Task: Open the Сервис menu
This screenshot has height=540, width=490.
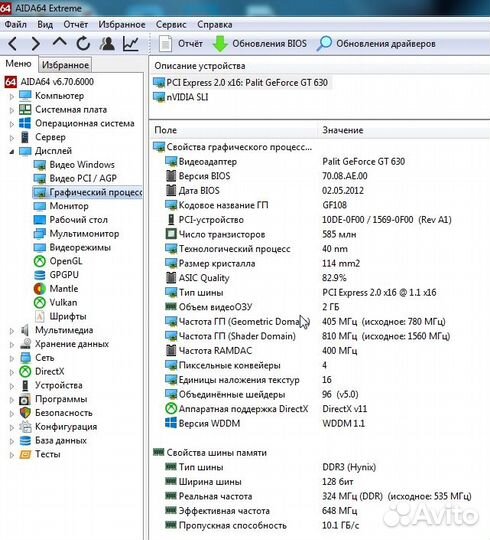Action: (171, 24)
